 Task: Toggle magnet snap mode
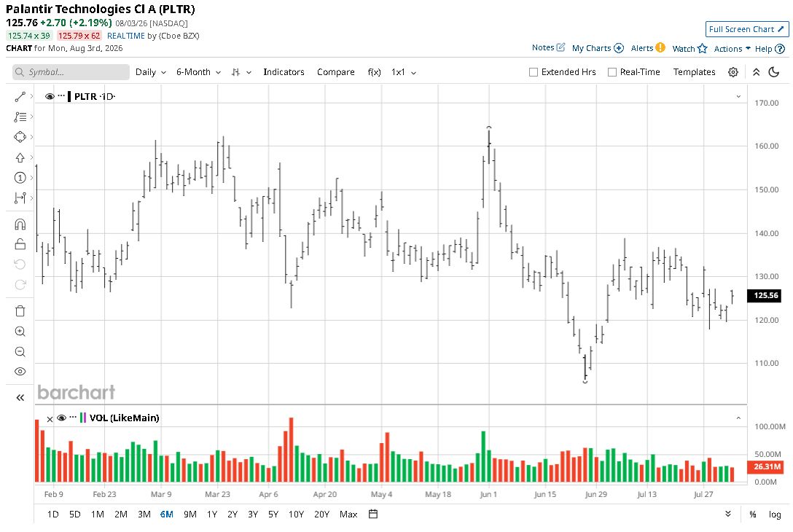click(20, 224)
